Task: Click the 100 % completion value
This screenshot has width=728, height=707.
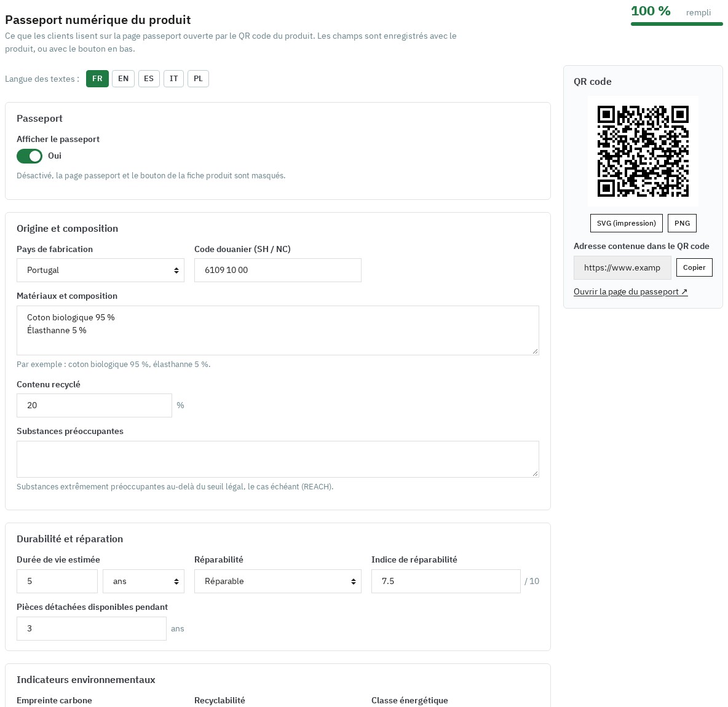Action: point(651,11)
